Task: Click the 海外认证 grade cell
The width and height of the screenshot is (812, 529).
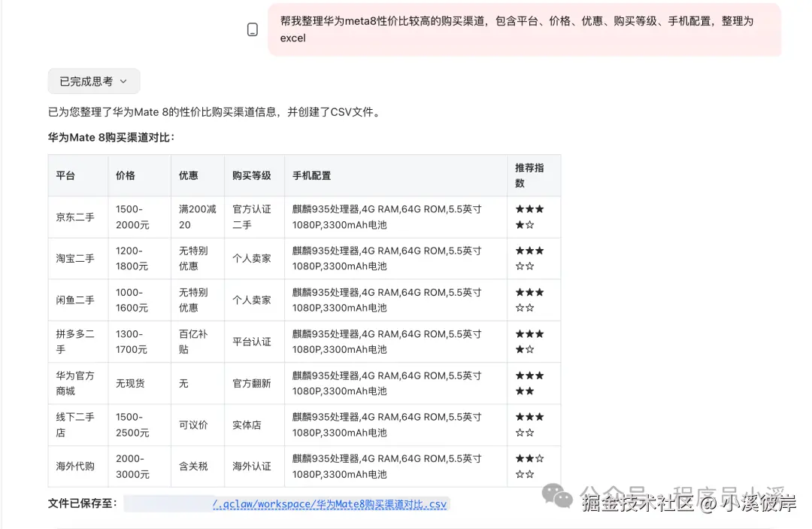Action: pyautogui.click(x=254, y=467)
